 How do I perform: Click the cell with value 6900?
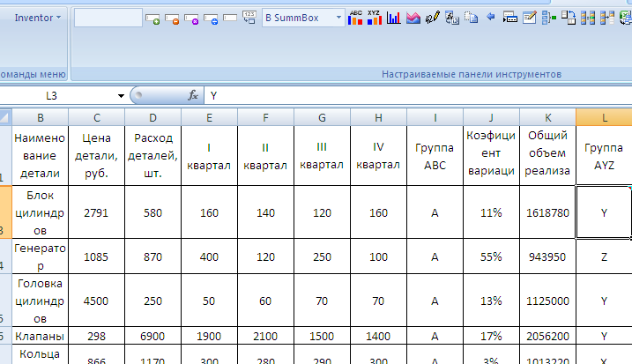coord(152,336)
